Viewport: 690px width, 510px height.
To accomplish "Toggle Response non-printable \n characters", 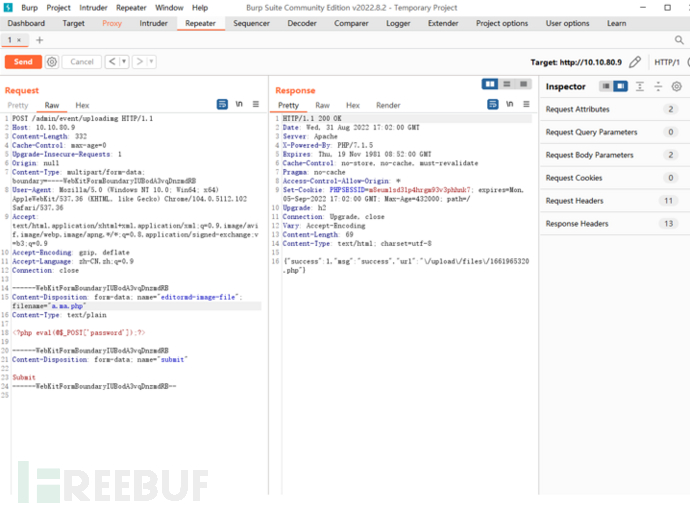I will point(510,104).
